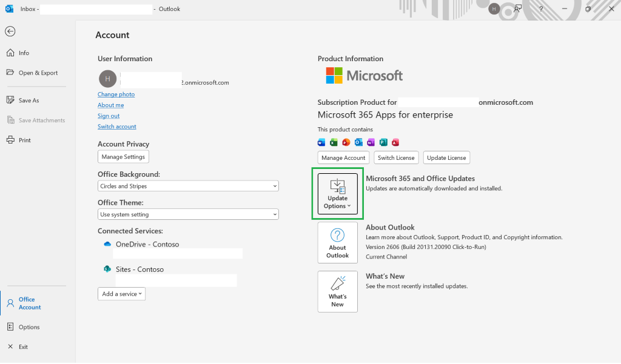
Task: Click the Outlook product icon
Action: (358, 142)
